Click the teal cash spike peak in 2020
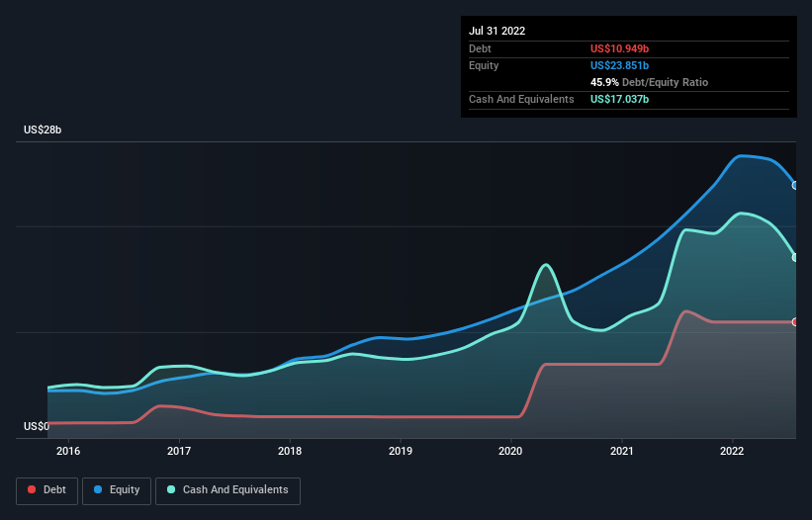Image resolution: width=812 pixels, height=520 pixels. pyautogui.click(x=546, y=265)
